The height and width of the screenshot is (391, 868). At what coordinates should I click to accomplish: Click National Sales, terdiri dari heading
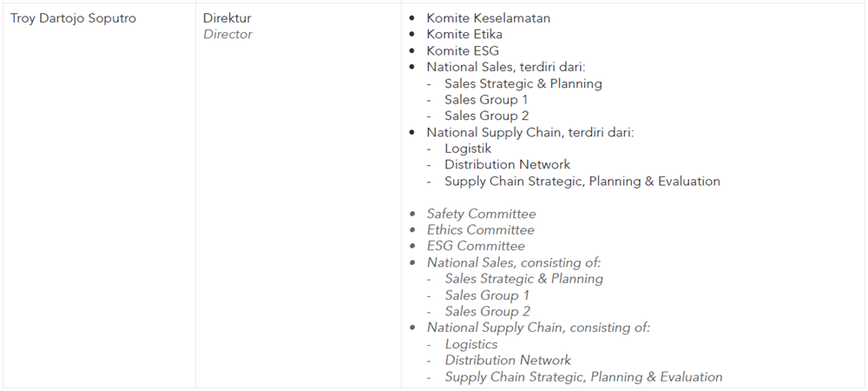506,67
